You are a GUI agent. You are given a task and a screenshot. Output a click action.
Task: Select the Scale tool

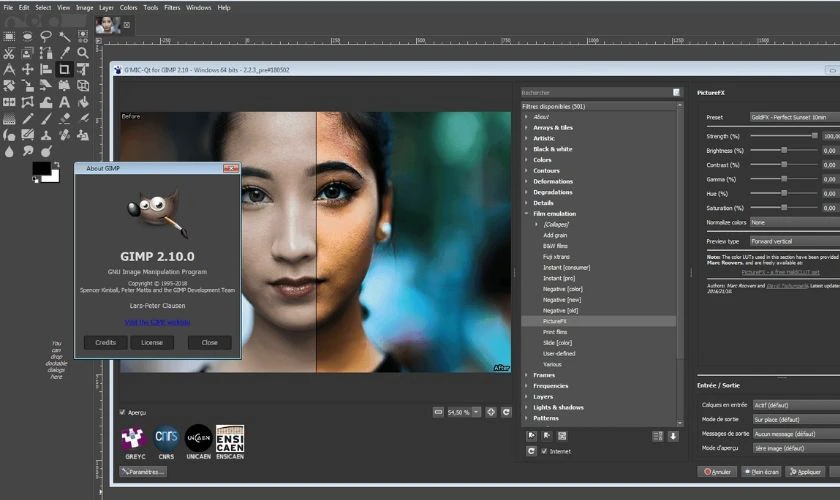(27, 86)
